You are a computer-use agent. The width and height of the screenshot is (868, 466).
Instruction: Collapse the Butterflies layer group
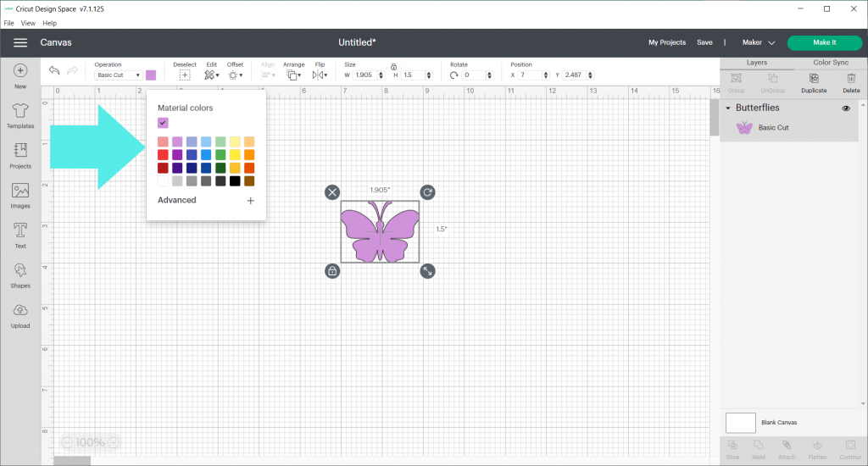tap(728, 108)
